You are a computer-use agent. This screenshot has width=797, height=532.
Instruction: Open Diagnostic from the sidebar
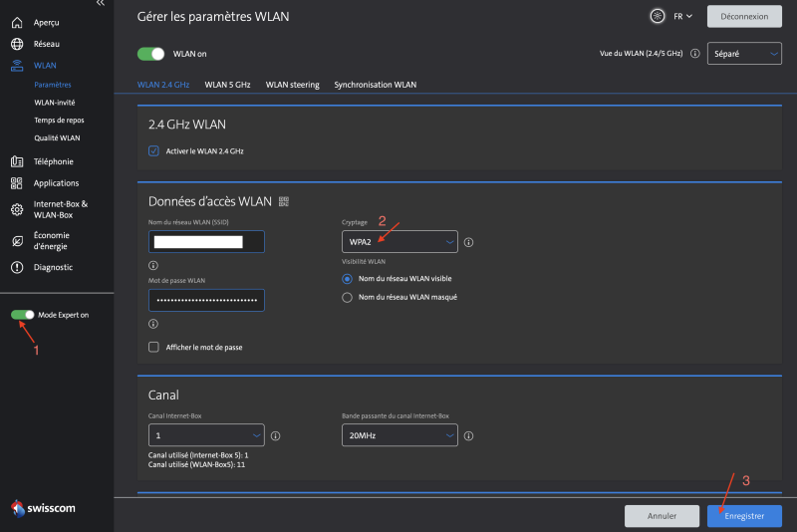53,267
